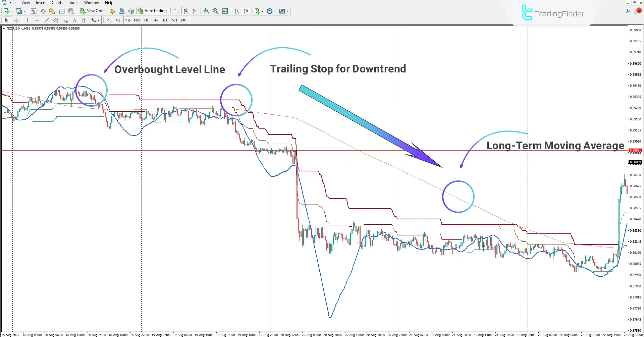Switch to the H1 timeframe
The height and width of the screenshot is (337, 644).
coord(146,20)
